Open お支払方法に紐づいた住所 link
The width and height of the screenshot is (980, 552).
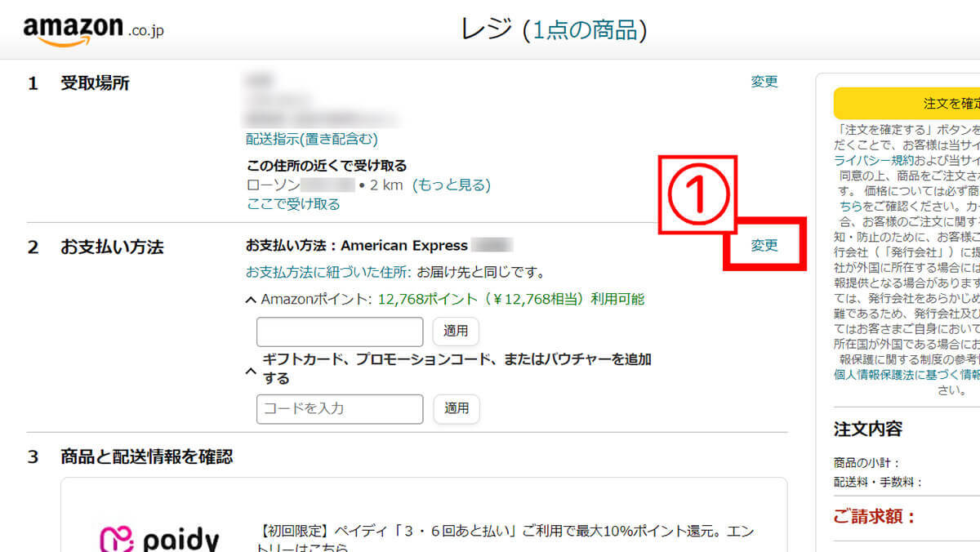pos(329,271)
